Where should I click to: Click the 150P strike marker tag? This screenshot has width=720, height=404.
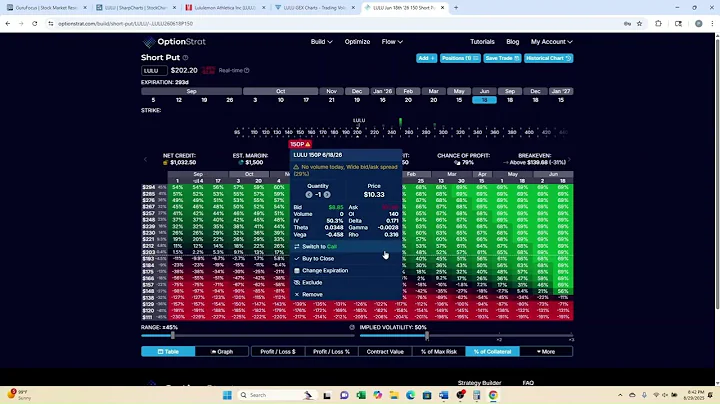[300, 144]
